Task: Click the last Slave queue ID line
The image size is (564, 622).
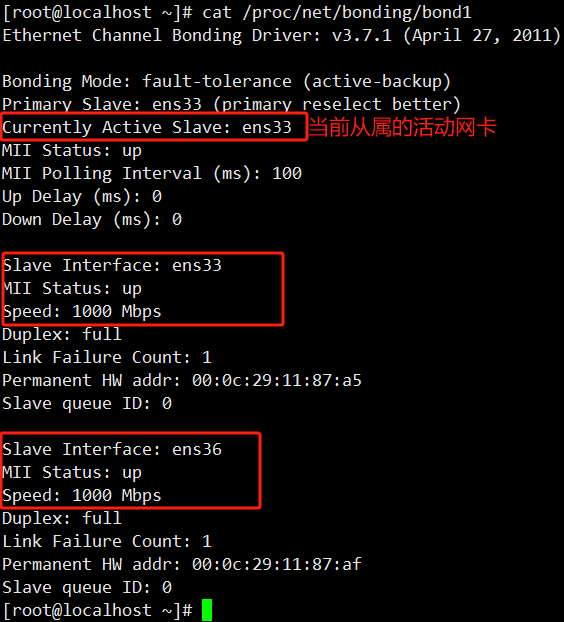Action: coord(87,587)
